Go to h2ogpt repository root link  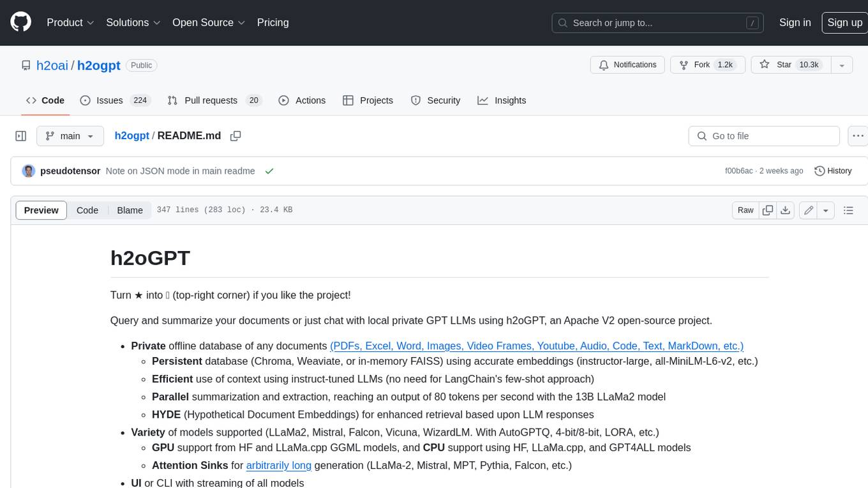[x=99, y=65]
